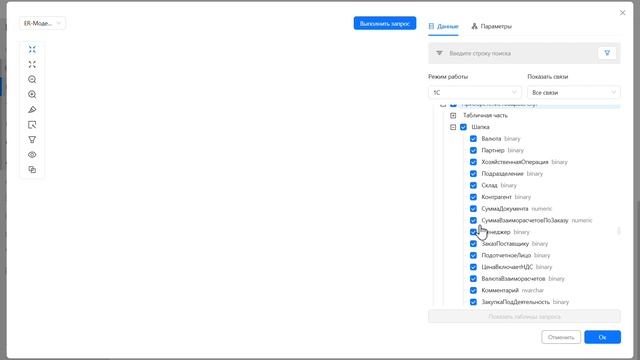Click the Отменить button

click(561, 337)
